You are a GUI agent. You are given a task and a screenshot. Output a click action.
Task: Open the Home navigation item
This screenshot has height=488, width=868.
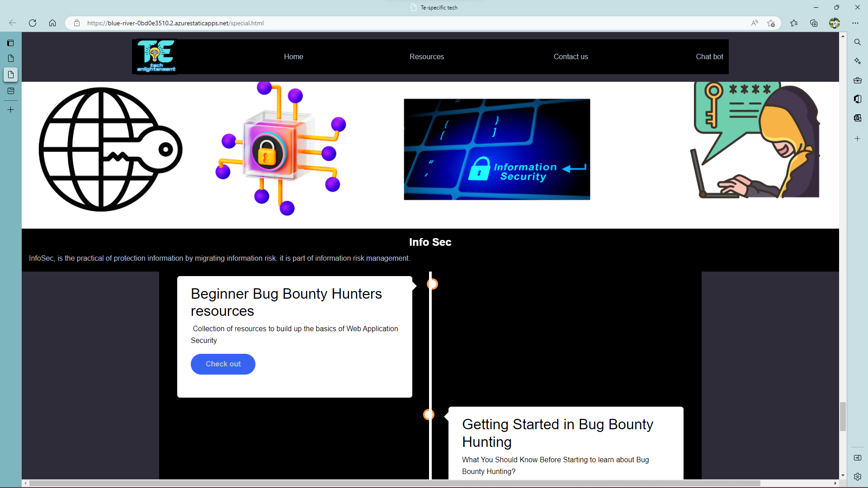click(293, 56)
